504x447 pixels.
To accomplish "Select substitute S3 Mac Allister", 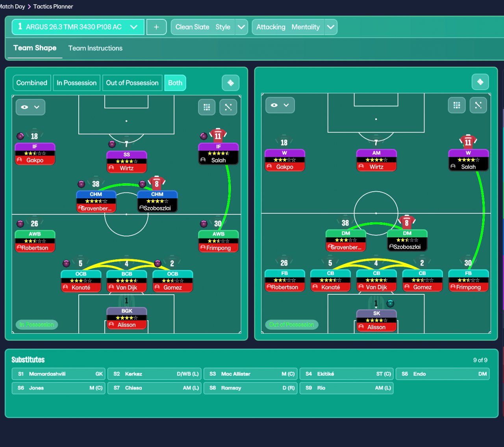I will coord(251,374).
